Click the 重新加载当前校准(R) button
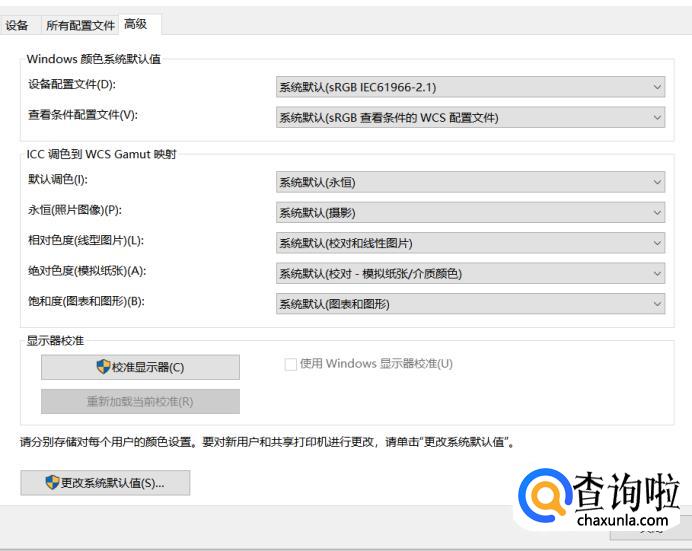This screenshot has width=692, height=551. pyautogui.click(x=140, y=402)
